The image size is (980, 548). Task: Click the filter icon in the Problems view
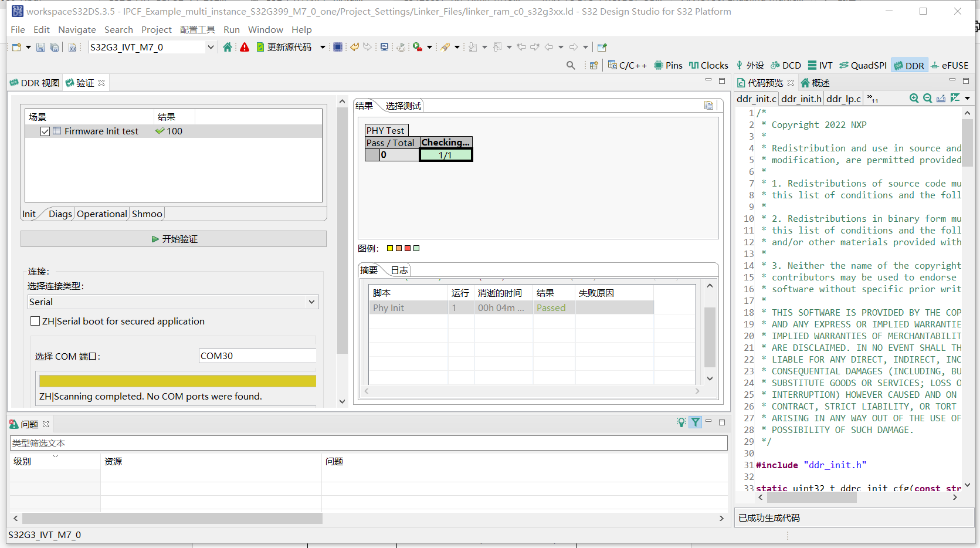(x=695, y=422)
